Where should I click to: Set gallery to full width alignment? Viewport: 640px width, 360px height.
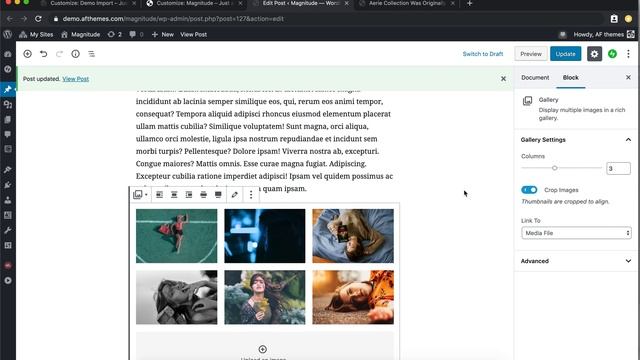pyautogui.click(x=218, y=195)
